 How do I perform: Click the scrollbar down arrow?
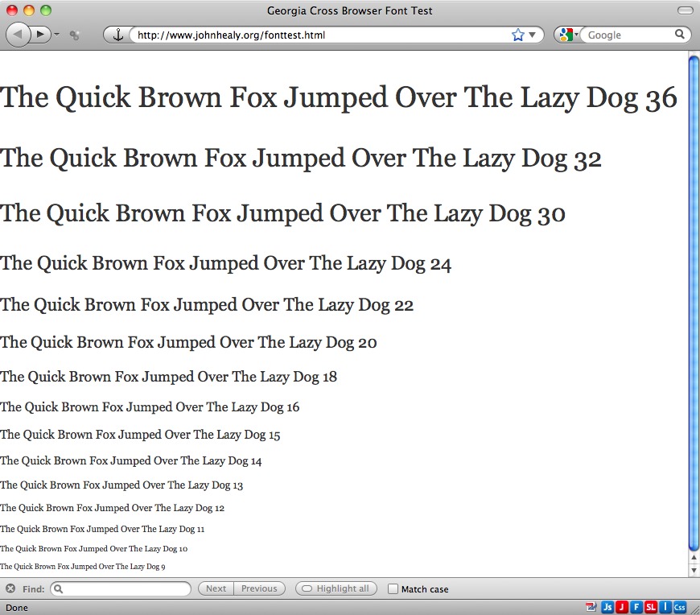[694, 570]
